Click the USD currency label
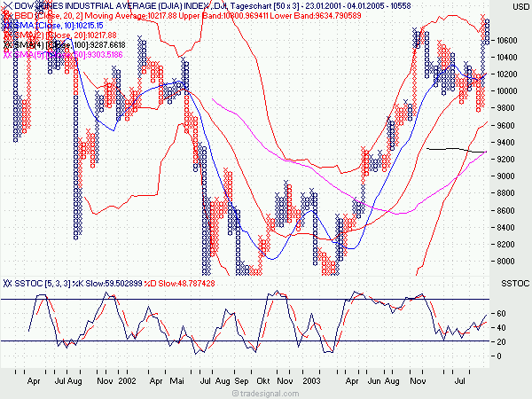The width and height of the screenshot is (532, 399). coord(521,7)
